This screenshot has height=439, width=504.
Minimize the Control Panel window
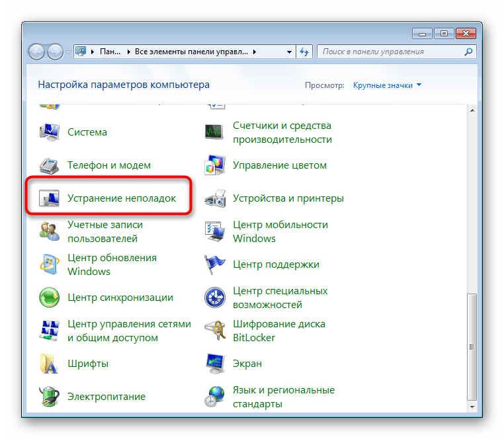coord(422,34)
